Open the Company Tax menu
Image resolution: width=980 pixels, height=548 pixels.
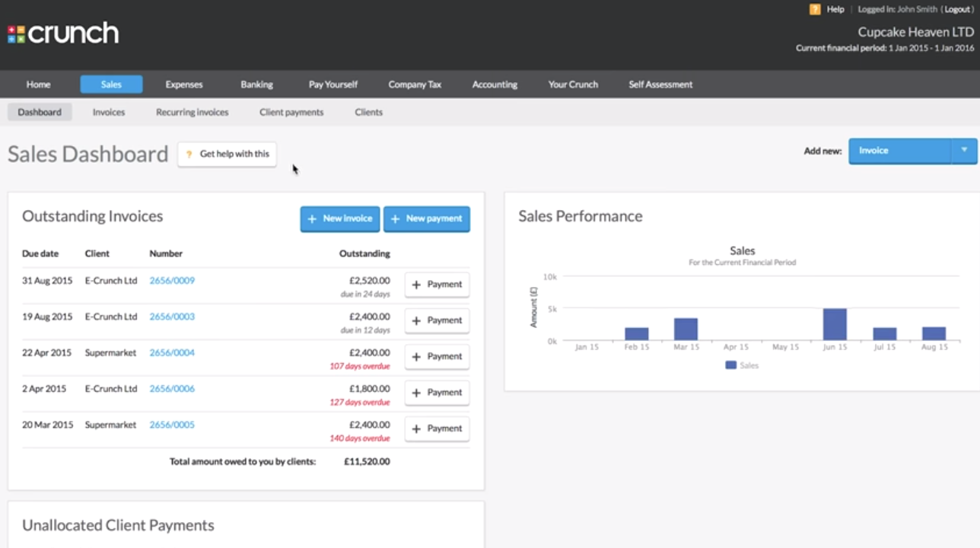click(x=415, y=84)
